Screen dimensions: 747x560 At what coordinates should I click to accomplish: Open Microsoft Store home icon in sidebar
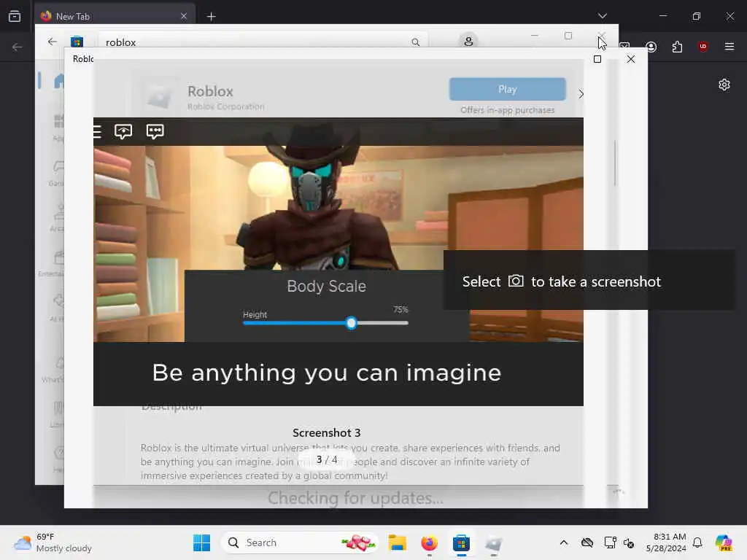[59, 81]
